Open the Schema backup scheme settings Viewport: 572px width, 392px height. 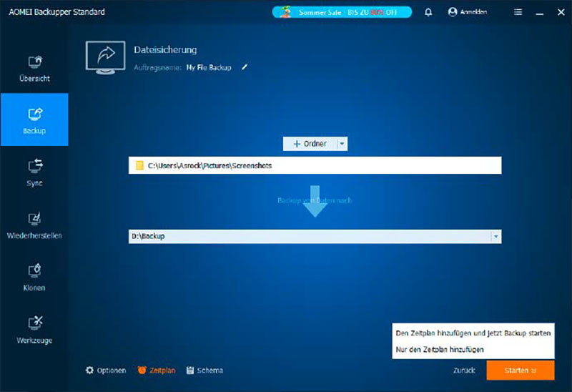pyautogui.click(x=204, y=370)
